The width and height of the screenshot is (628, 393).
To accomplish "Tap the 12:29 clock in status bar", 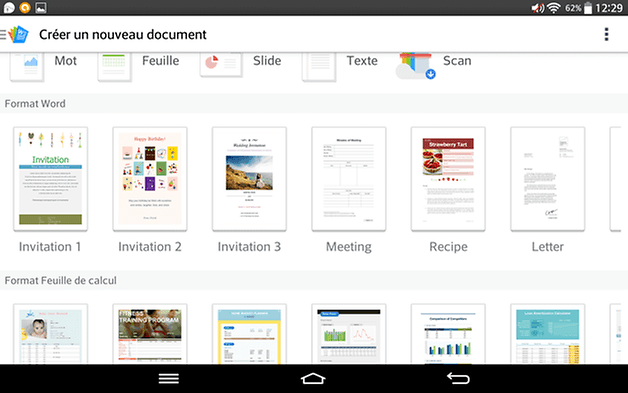I will click(609, 8).
